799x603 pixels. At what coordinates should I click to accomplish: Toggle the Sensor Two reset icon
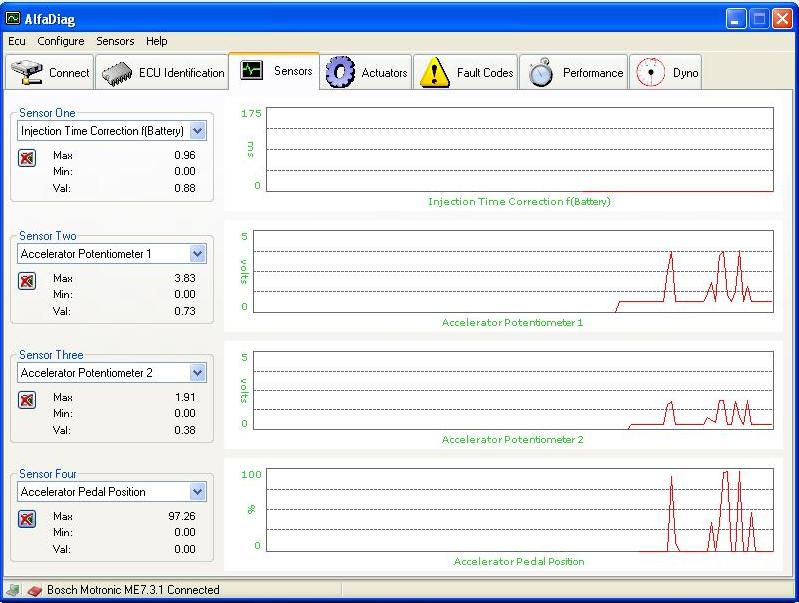27,281
